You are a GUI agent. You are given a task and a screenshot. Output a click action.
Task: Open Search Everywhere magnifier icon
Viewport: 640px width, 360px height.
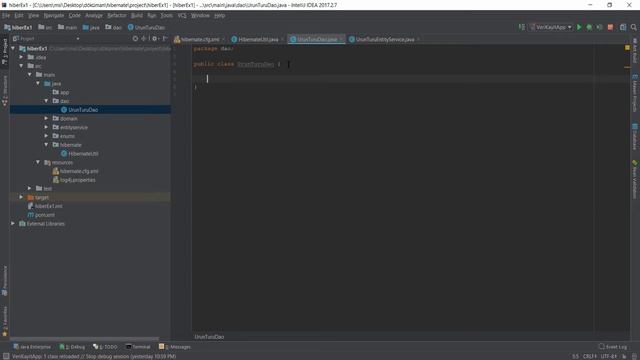[633, 27]
